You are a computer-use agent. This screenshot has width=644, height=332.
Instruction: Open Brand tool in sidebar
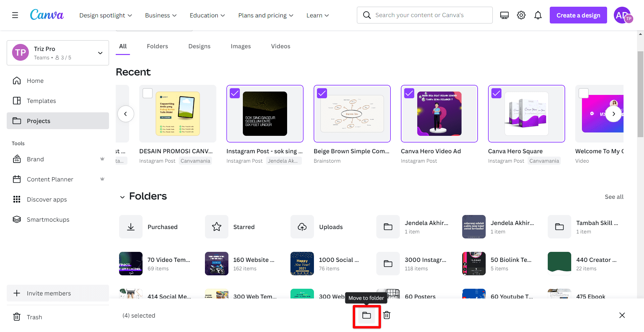pyautogui.click(x=58, y=159)
